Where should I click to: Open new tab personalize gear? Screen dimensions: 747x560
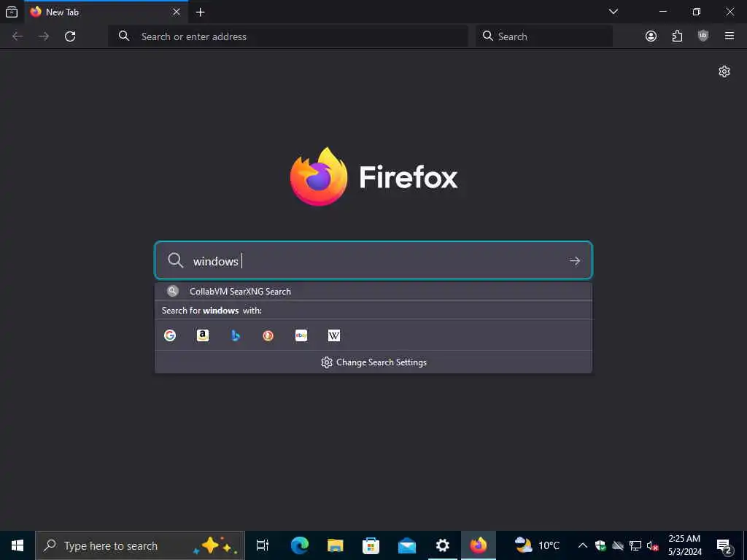(x=724, y=71)
